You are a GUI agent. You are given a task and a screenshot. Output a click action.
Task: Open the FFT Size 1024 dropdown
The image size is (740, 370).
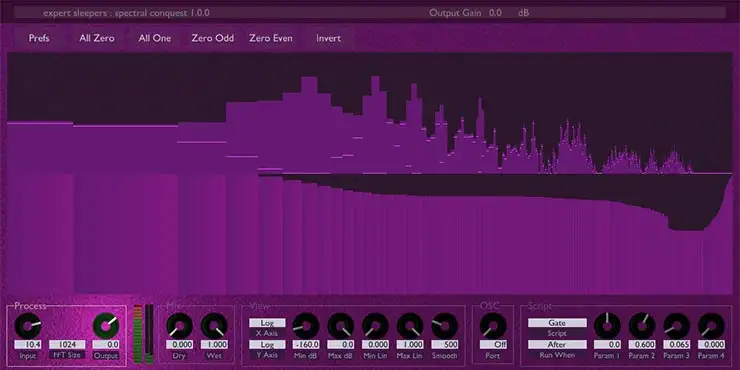[x=67, y=345]
